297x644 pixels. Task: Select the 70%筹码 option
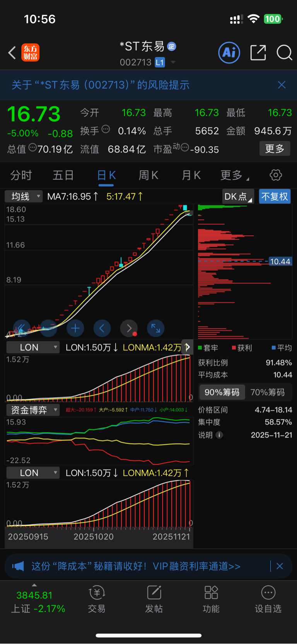(x=268, y=392)
